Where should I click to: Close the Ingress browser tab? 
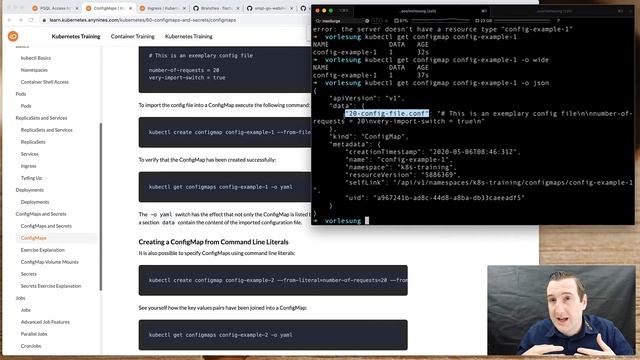[x=184, y=8]
